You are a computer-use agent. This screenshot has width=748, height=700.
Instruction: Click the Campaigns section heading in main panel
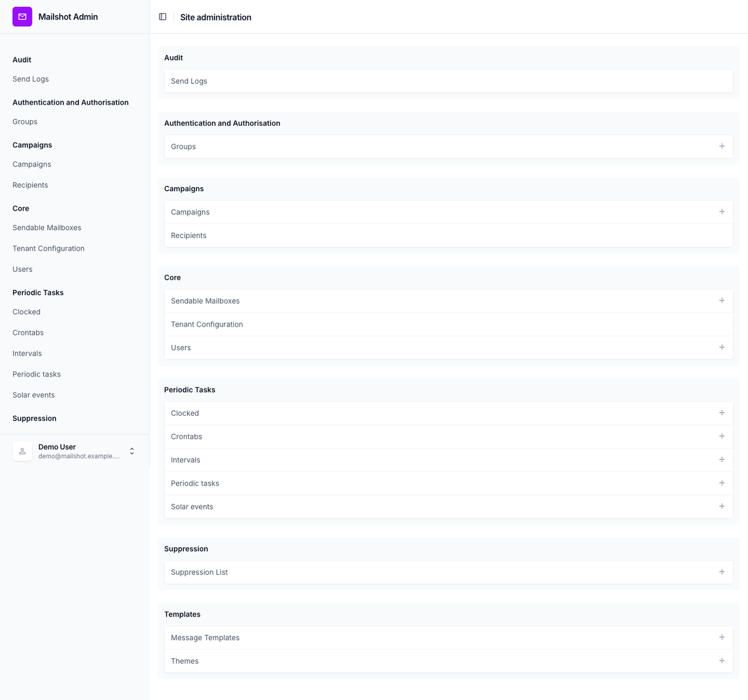pos(184,188)
